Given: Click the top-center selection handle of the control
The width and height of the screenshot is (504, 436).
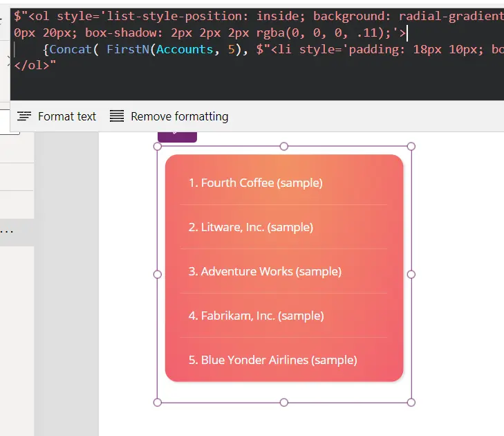Looking at the screenshot, I should [284, 147].
